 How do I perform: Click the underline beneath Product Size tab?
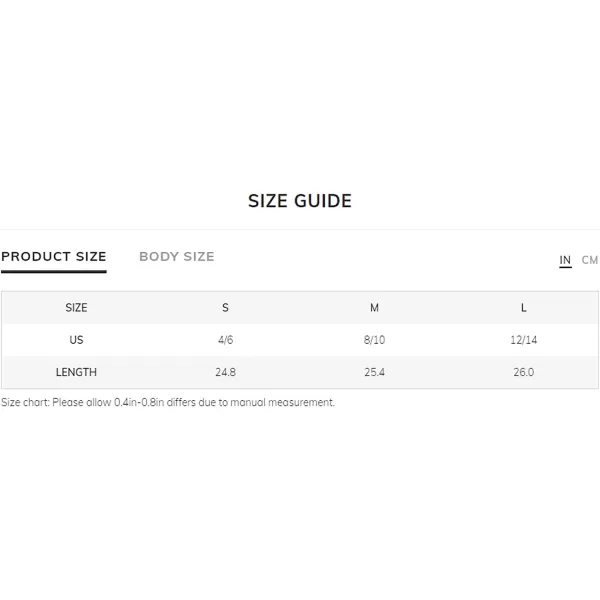[x=54, y=272]
